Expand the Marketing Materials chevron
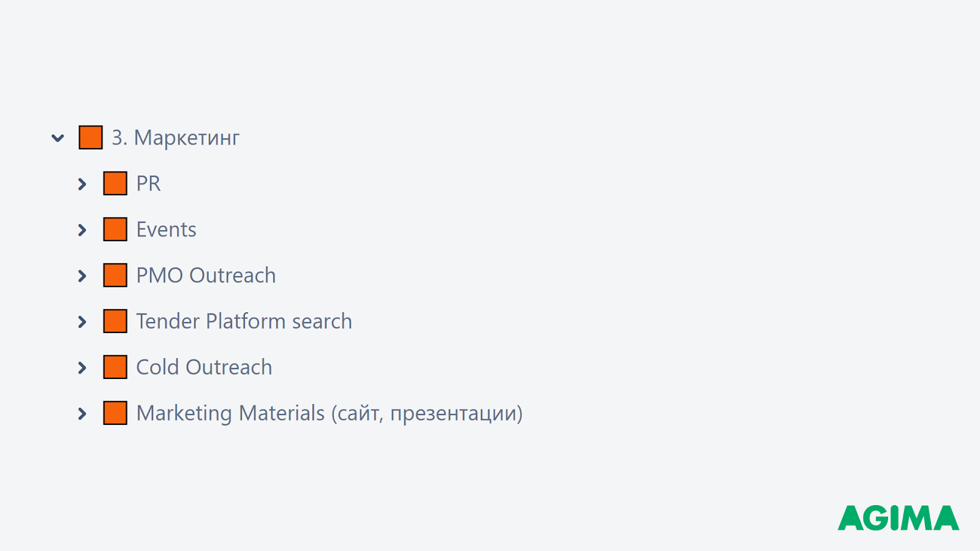Screen dimensions: 980x551 coord(82,413)
